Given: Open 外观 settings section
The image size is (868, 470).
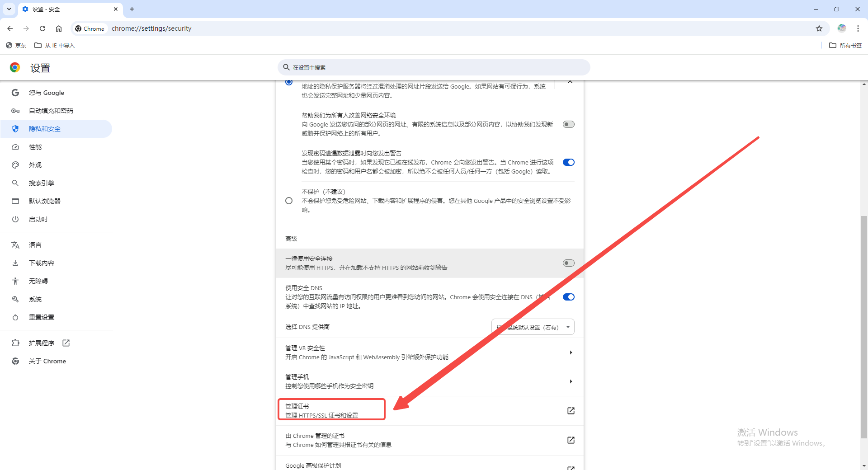Looking at the screenshot, I should pyautogui.click(x=57, y=165).
